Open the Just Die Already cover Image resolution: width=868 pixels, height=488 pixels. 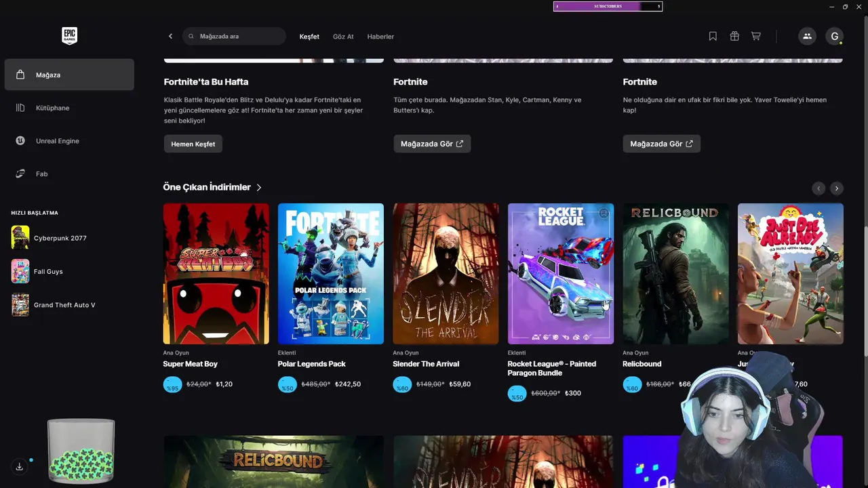point(791,274)
